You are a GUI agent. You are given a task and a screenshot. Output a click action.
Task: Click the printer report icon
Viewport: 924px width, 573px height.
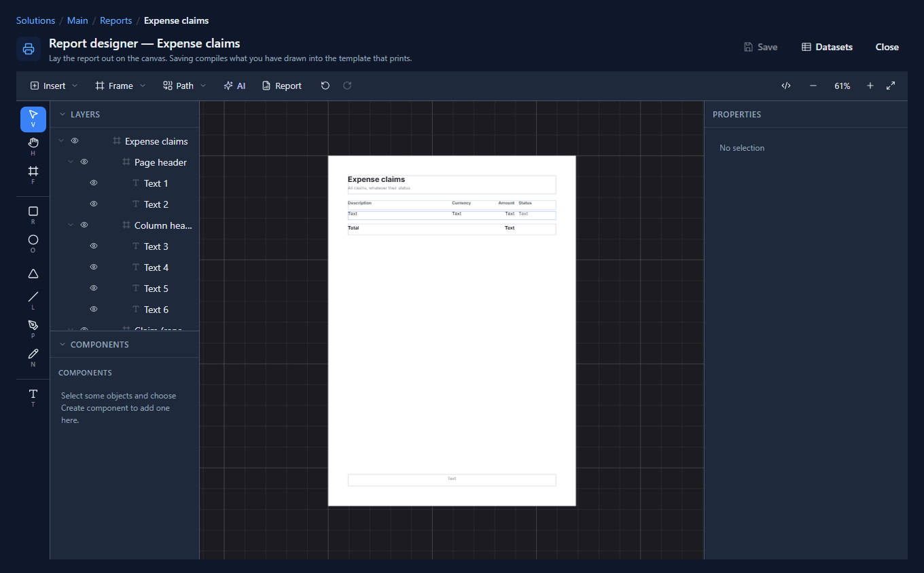29,49
